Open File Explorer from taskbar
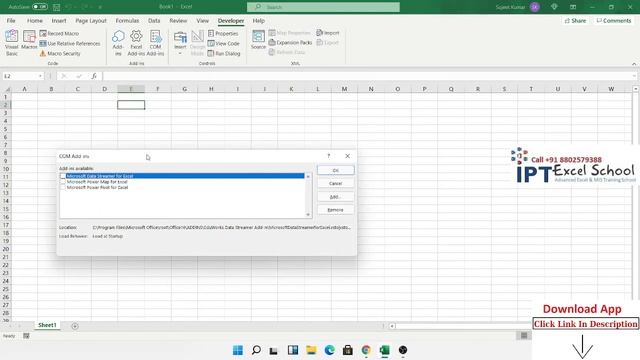The image size is (640, 360). [311, 350]
